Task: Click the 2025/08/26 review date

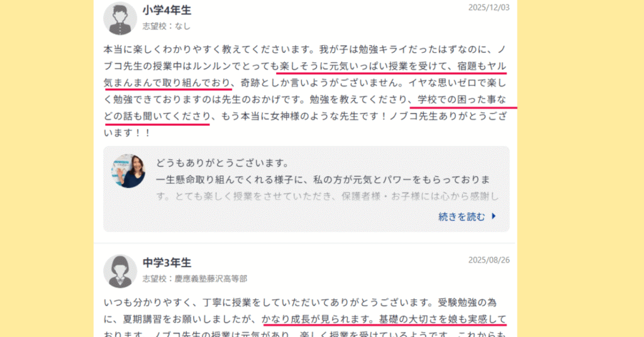Action: tap(489, 260)
